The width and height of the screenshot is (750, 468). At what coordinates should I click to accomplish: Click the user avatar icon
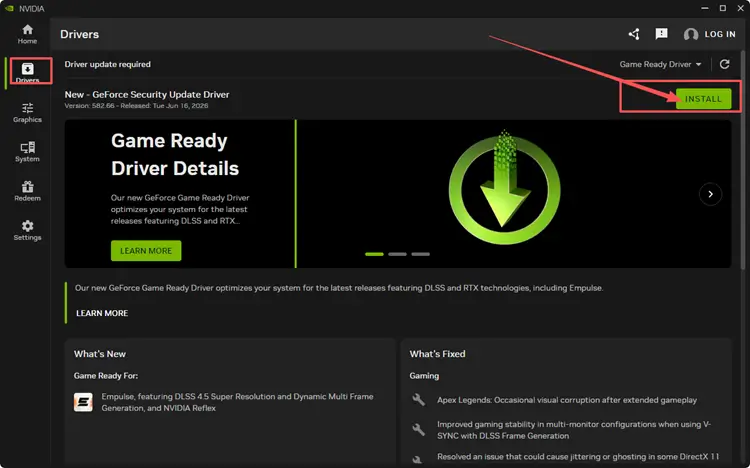coord(691,34)
